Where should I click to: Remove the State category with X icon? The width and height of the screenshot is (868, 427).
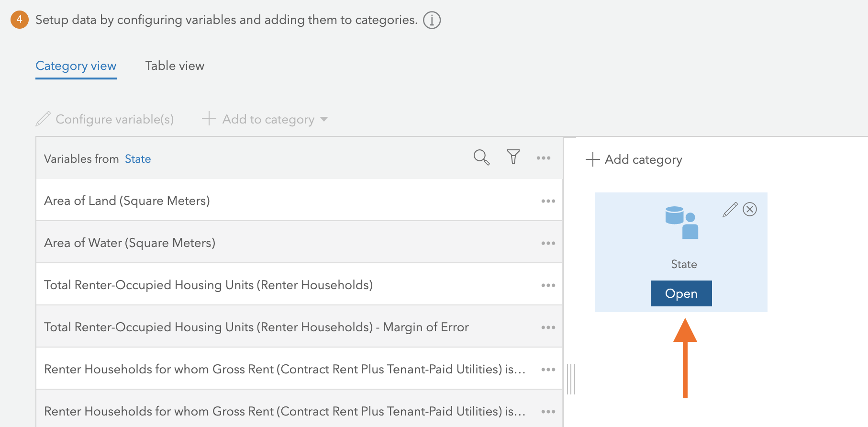(750, 209)
